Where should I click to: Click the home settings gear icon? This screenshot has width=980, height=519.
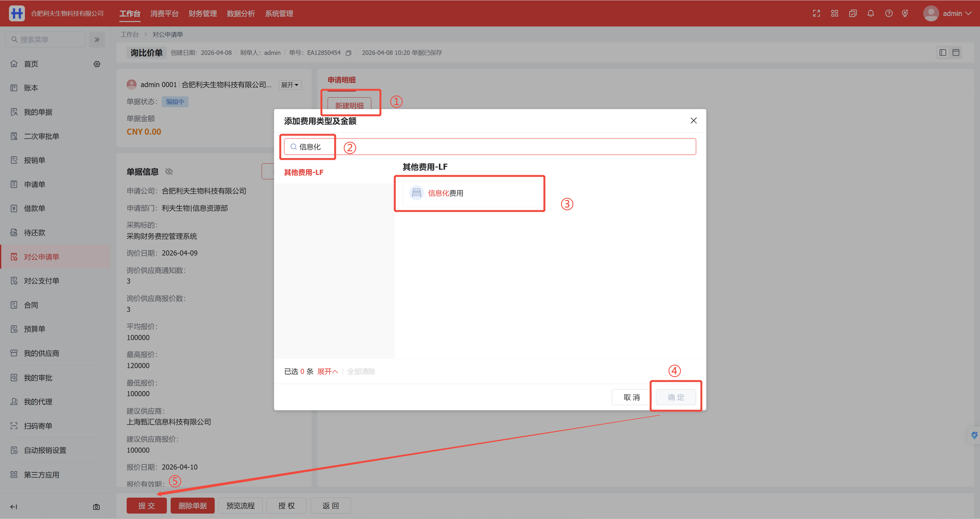97,64
